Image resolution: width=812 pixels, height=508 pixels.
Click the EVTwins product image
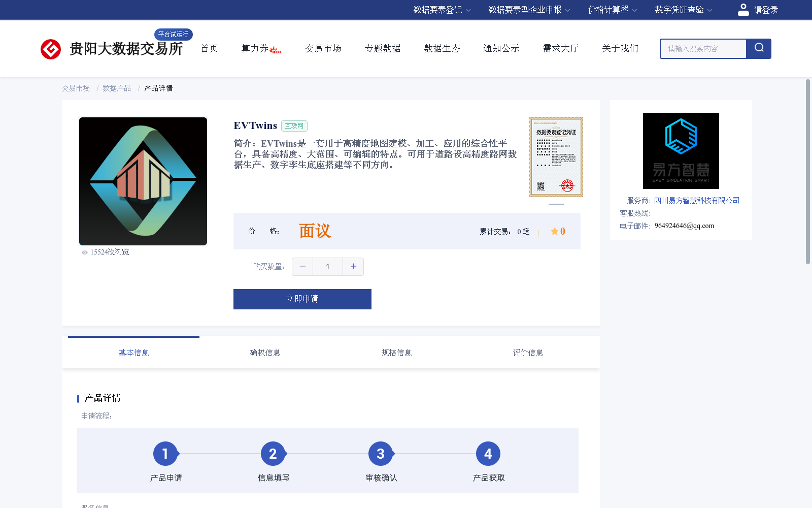point(143,181)
